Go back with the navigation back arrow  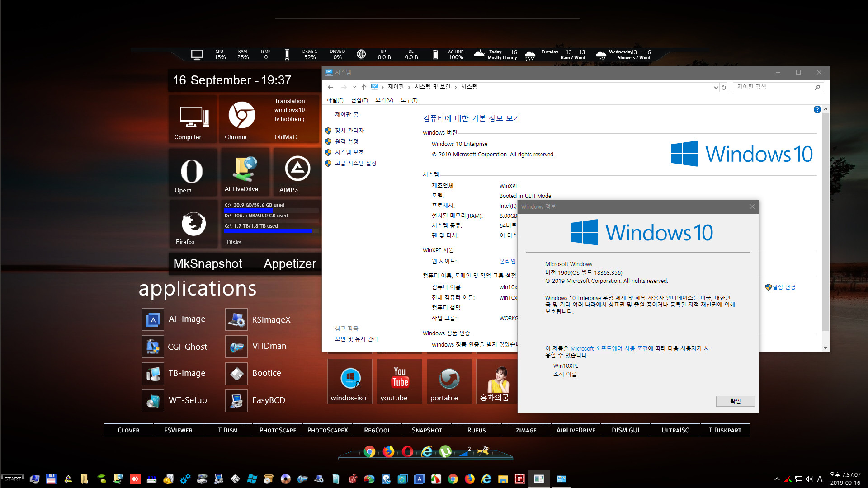coord(330,87)
